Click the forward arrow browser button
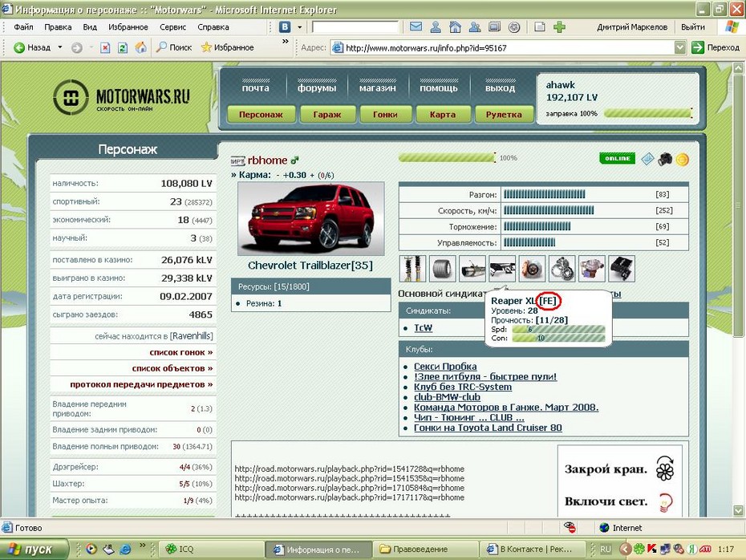This screenshot has width=746, height=560. (x=76, y=47)
